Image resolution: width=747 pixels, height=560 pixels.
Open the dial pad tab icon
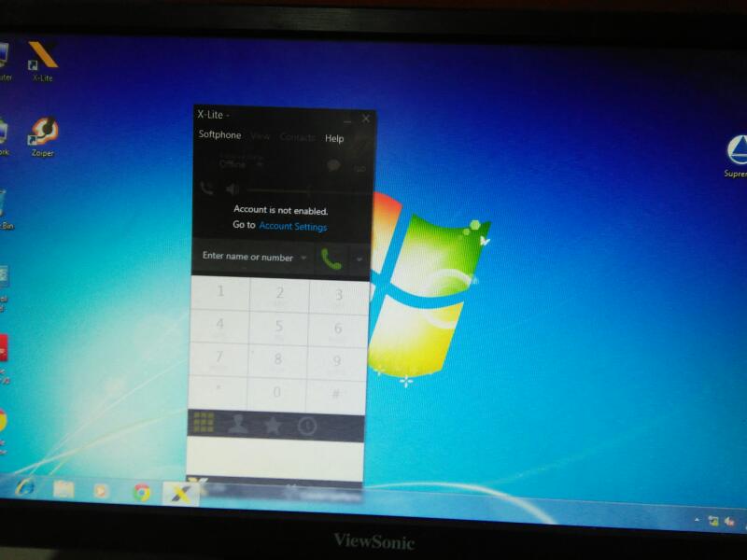204,423
